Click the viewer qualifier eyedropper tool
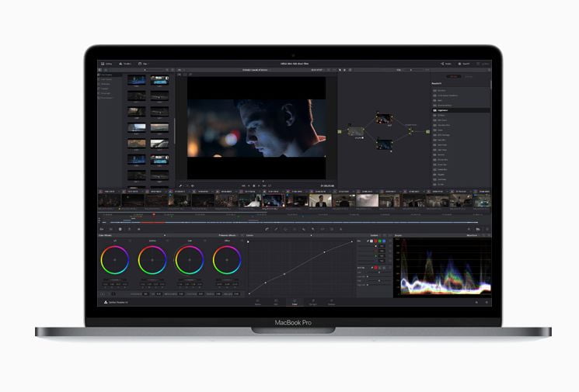Viewport: 579px width, 392px height. (x=180, y=186)
